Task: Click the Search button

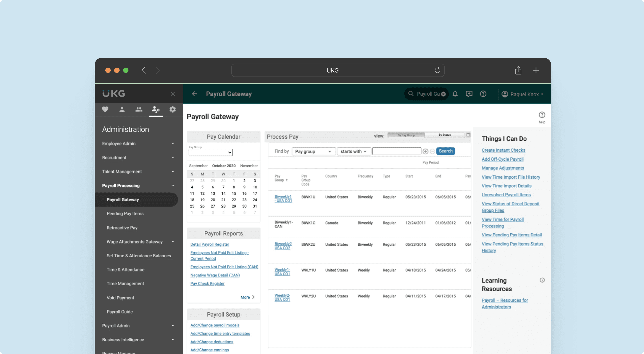Action: [446, 151]
